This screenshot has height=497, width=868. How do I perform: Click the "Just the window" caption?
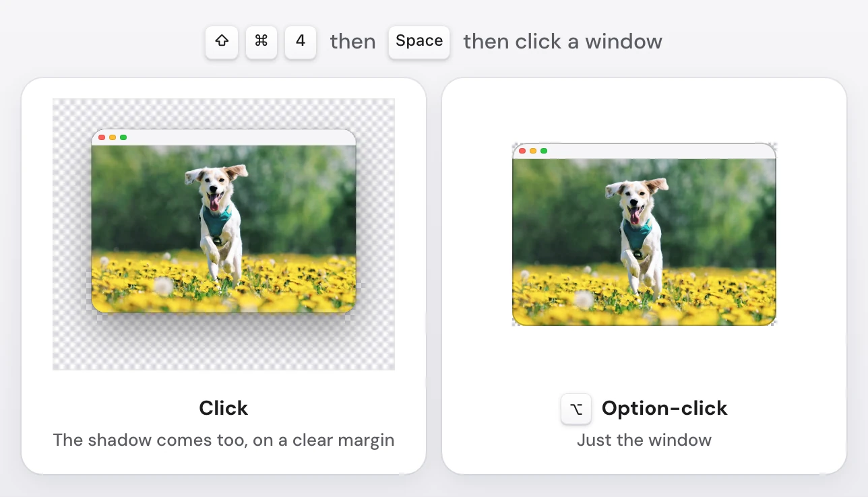[x=644, y=440]
